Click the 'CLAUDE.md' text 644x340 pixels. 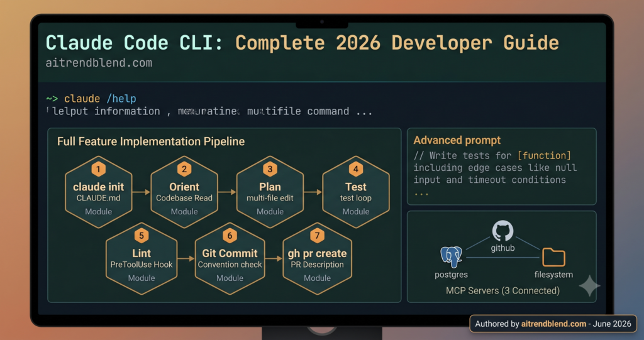99,198
